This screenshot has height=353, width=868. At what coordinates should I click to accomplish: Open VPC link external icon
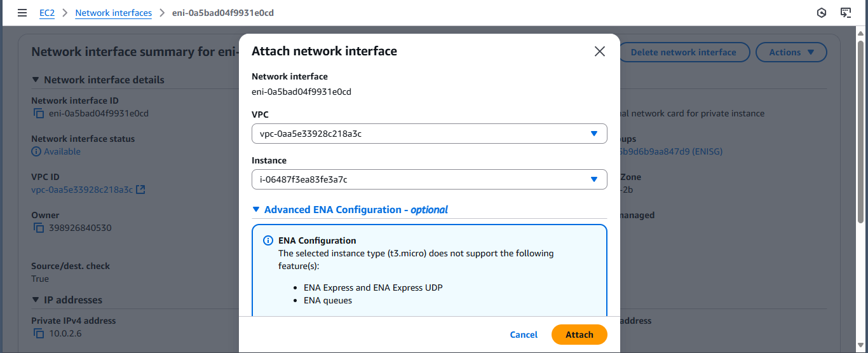click(x=141, y=190)
